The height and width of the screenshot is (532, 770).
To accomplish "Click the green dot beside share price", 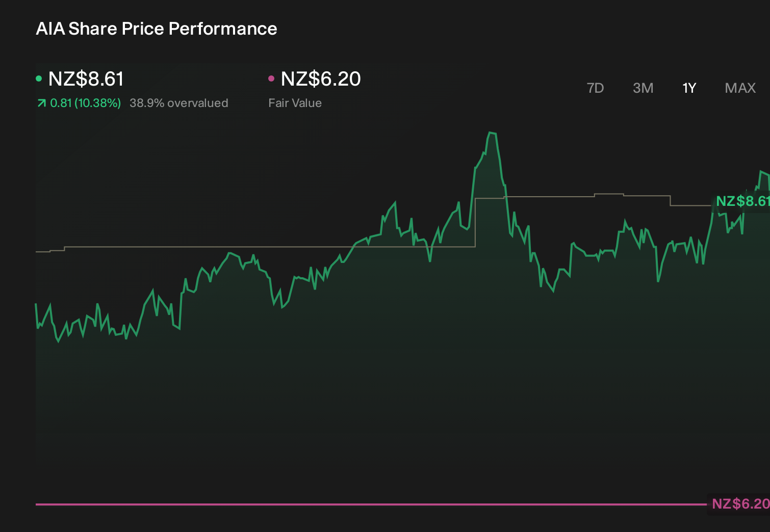I will [x=39, y=78].
